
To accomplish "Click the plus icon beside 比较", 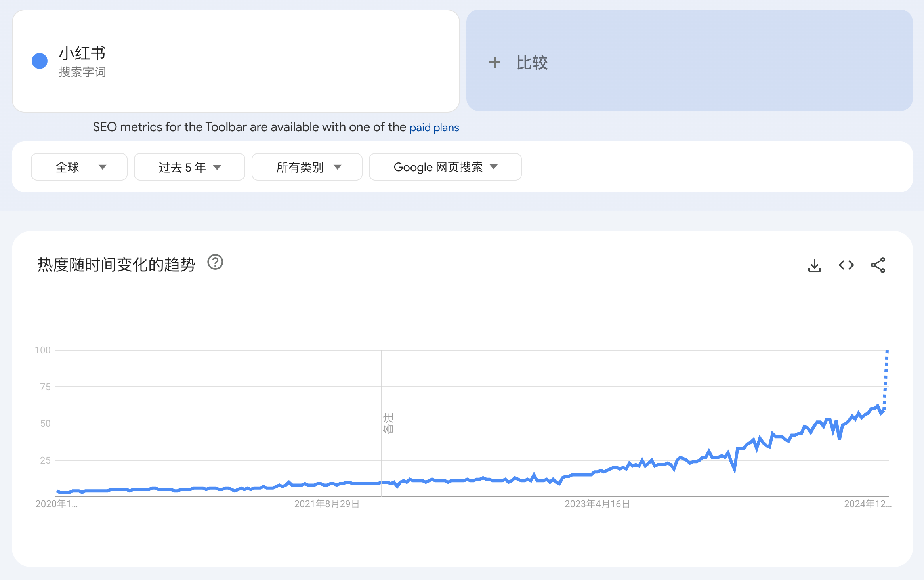I will [494, 62].
